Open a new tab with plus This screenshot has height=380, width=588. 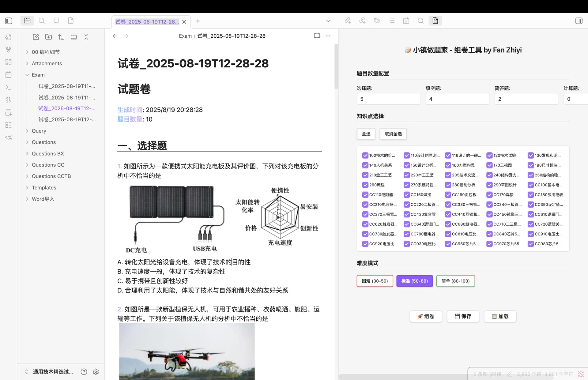click(x=198, y=21)
